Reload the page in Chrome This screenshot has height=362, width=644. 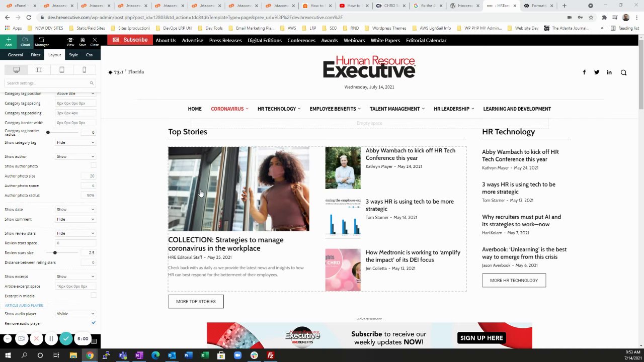29,17
